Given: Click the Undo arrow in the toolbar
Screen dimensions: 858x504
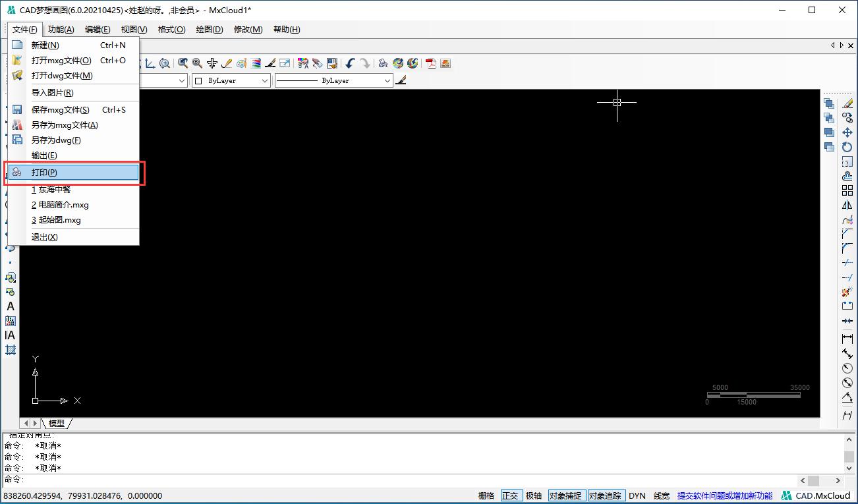Looking at the screenshot, I should 350,63.
